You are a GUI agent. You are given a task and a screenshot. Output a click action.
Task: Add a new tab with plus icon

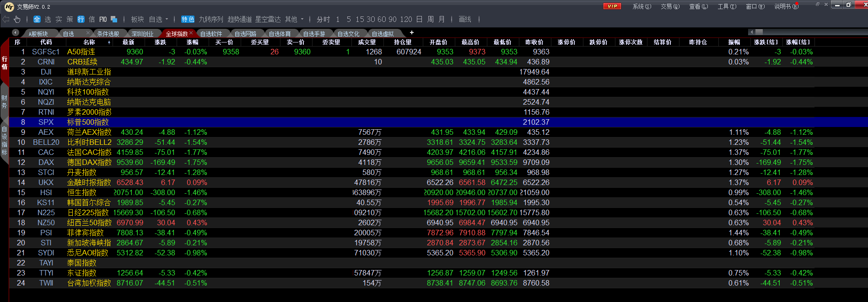tap(412, 32)
